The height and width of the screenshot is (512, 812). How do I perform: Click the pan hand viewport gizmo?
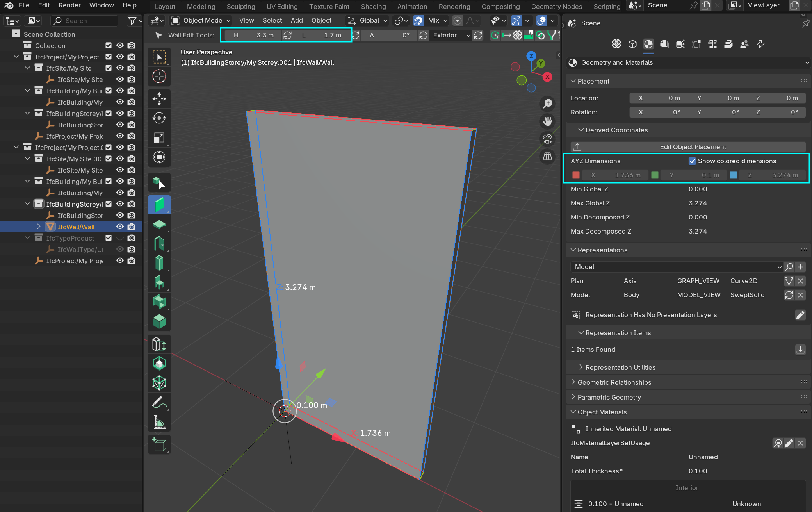(548, 121)
